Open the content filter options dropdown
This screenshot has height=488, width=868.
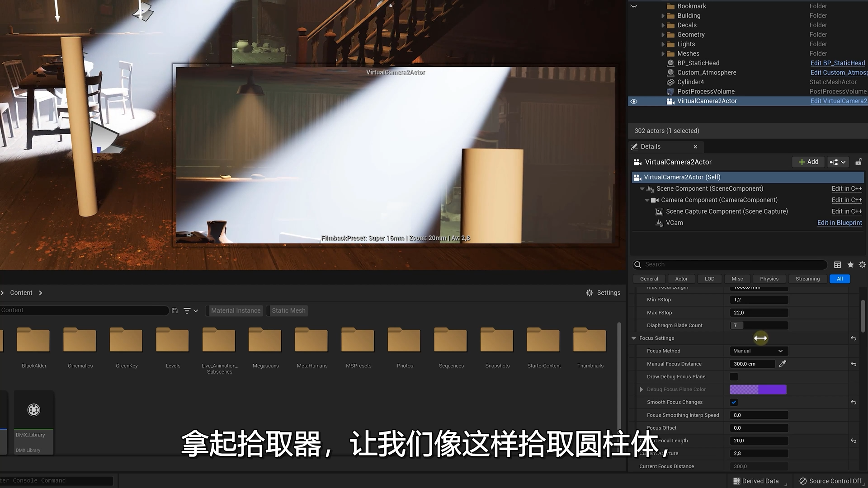pos(191,310)
